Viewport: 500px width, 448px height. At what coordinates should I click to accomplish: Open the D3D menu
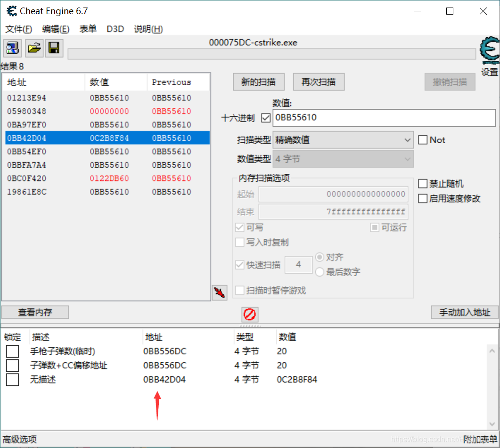[x=115, y=29]
